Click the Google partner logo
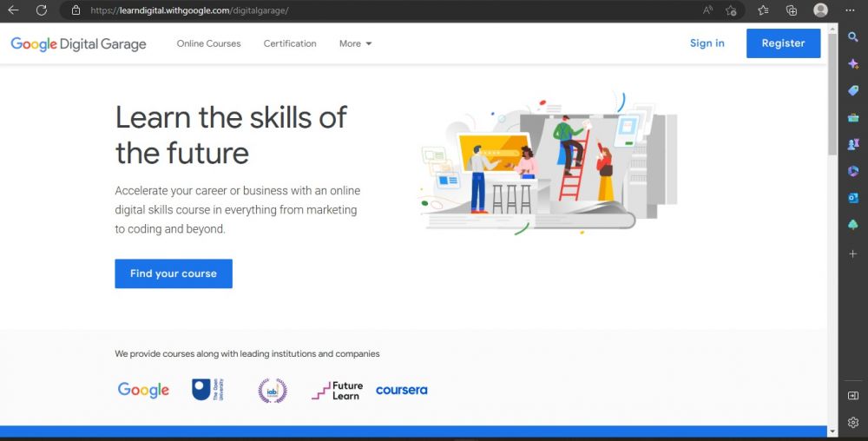Image resolution: width=868 pixels, height=441 pixels. click(143, 390)
